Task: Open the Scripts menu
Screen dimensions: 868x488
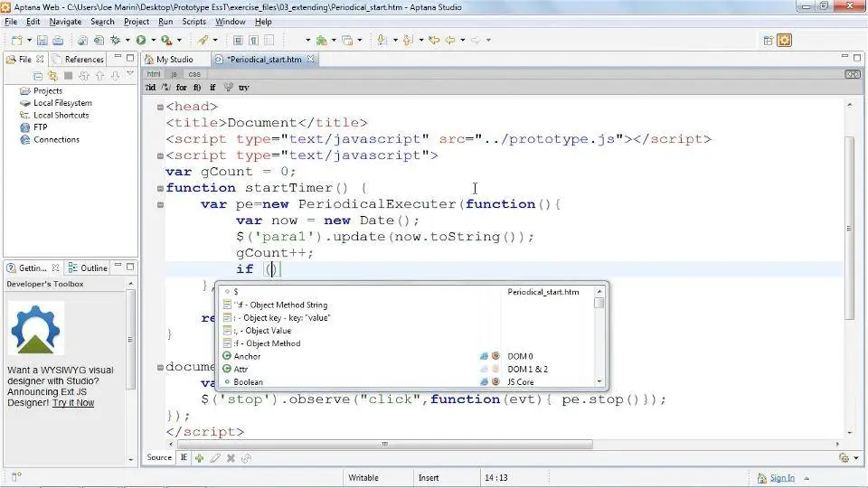Action: point(193,22)
